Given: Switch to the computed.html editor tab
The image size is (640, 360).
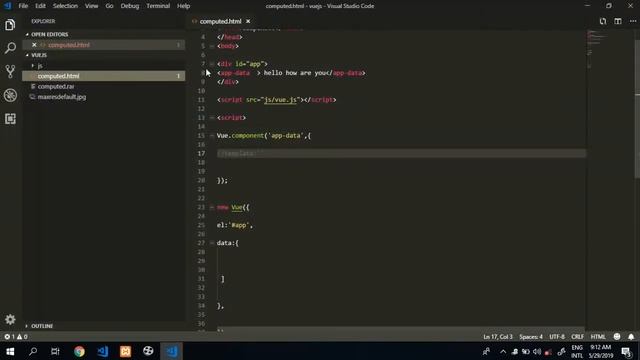Looking at the screenshot, I should (221, 21).
